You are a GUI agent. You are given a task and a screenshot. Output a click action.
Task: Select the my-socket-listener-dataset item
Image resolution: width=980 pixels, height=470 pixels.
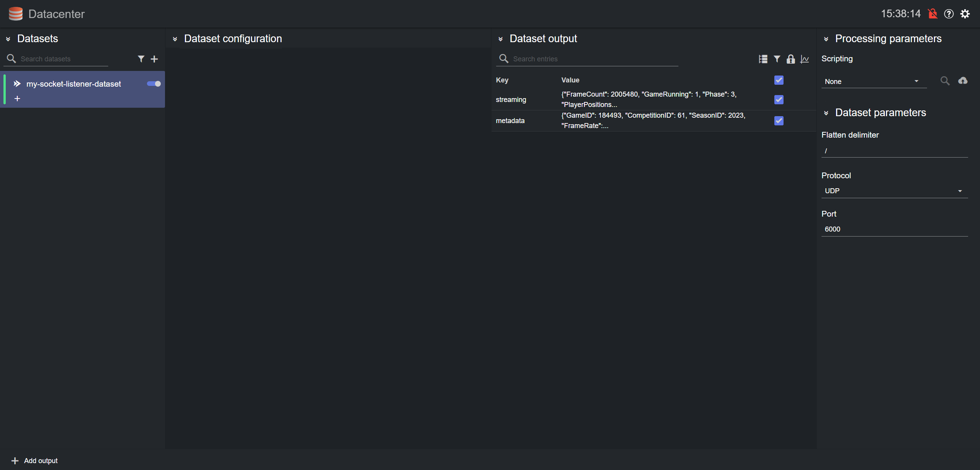click(x=74, y=84)
